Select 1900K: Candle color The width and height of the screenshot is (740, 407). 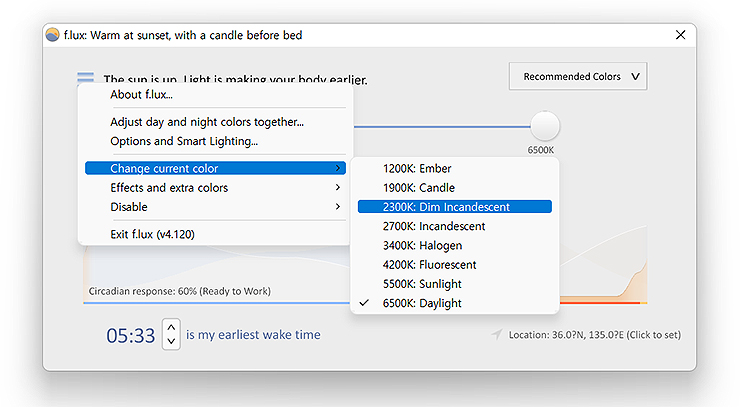(x=454, y=187)
